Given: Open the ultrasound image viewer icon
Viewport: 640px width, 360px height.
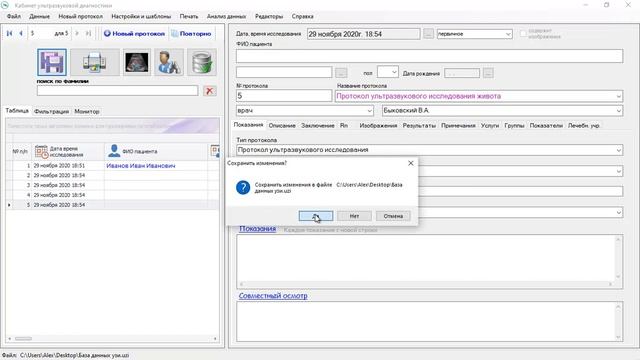Looking at the screenshot, I should [137, 62].
